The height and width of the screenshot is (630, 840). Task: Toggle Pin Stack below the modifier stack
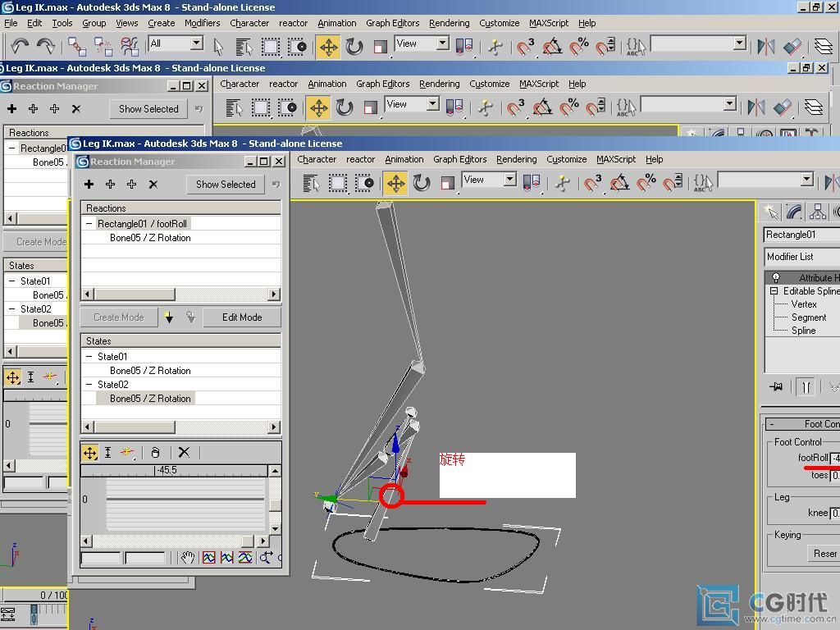pos(776,386)
